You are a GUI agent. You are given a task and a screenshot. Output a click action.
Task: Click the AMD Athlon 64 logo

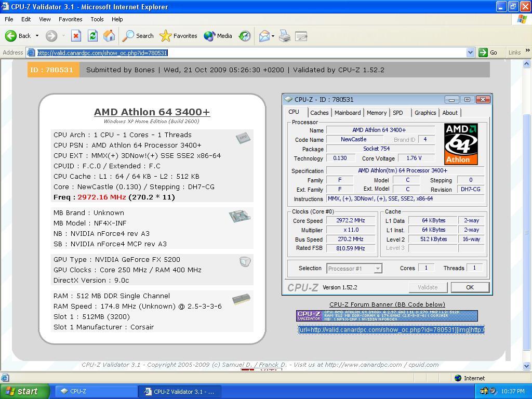pyautogui.click(x=461, y=144)
